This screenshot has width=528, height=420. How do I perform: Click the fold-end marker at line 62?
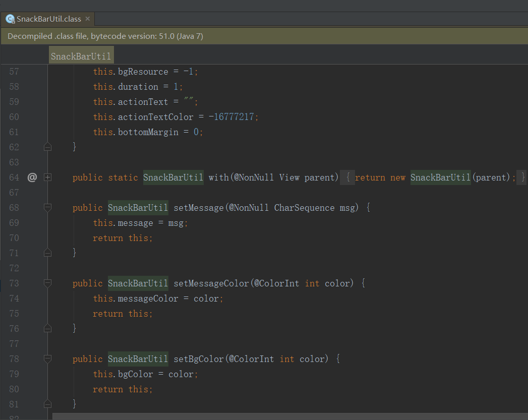coord(47,146)
